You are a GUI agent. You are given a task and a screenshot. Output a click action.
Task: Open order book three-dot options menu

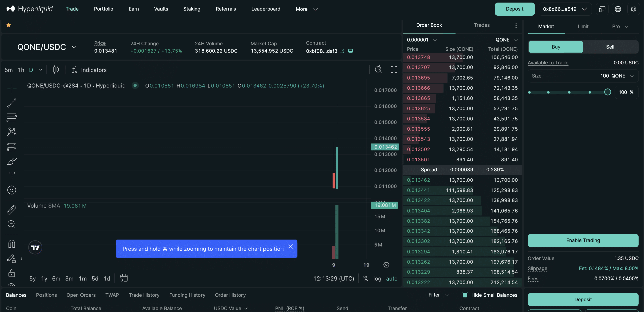(516, 26)
